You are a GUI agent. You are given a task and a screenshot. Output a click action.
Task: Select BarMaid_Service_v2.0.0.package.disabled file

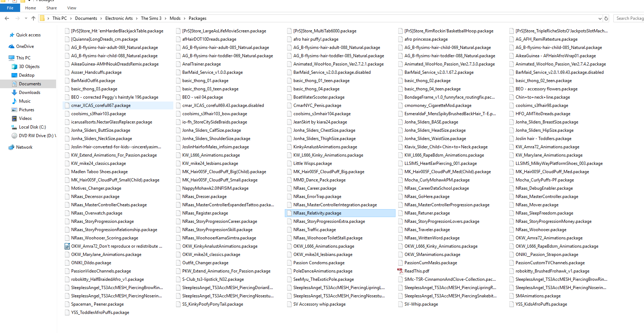[x=332, y=72]
